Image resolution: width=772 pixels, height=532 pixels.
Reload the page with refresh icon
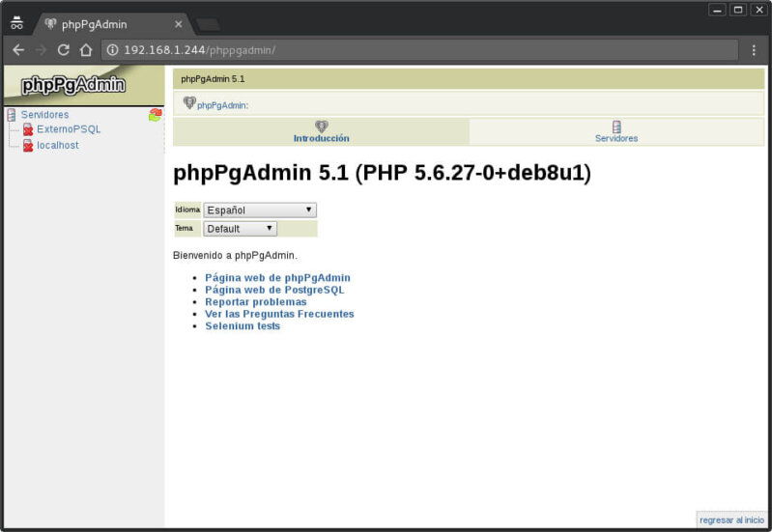tap(64, 49)
